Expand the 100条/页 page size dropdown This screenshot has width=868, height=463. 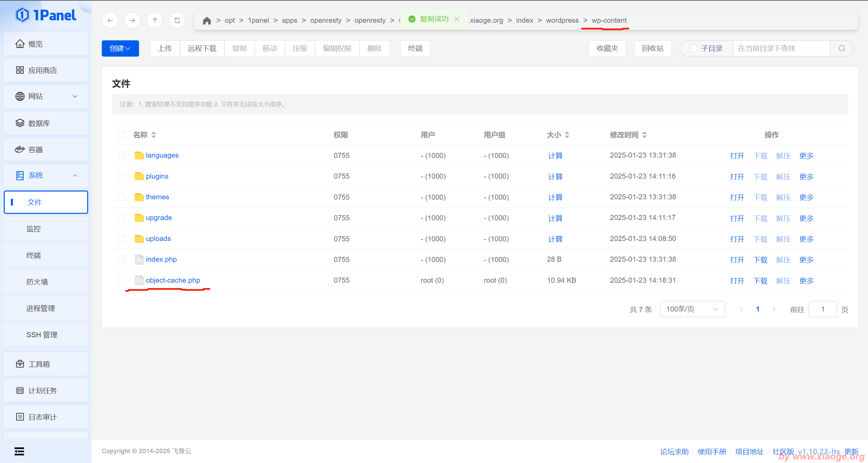(692, 309)
